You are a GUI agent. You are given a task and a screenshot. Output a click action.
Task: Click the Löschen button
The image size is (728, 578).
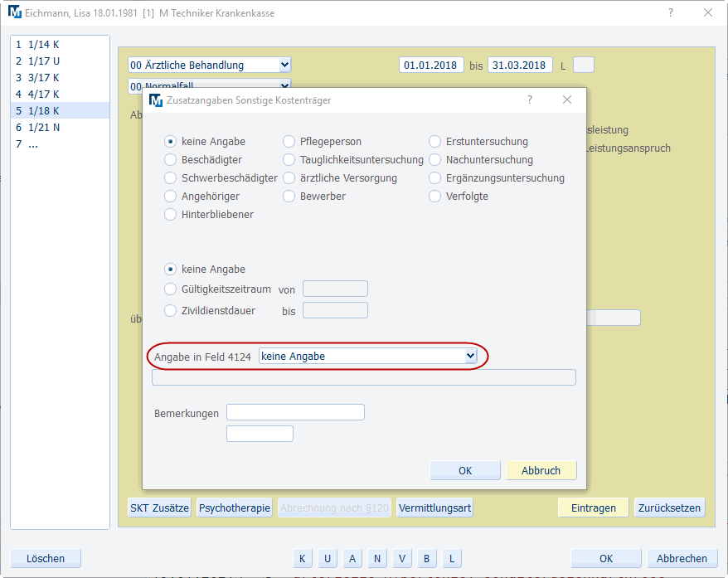[46, 558]
